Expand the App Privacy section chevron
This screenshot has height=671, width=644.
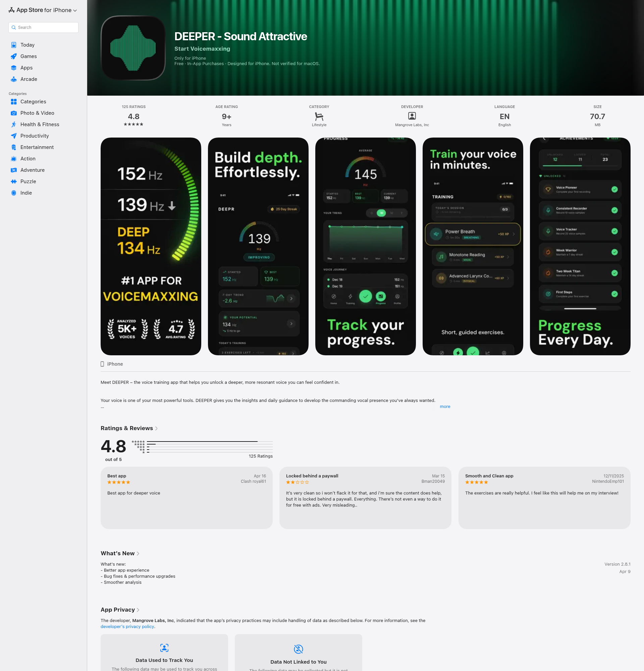[138, 610]
